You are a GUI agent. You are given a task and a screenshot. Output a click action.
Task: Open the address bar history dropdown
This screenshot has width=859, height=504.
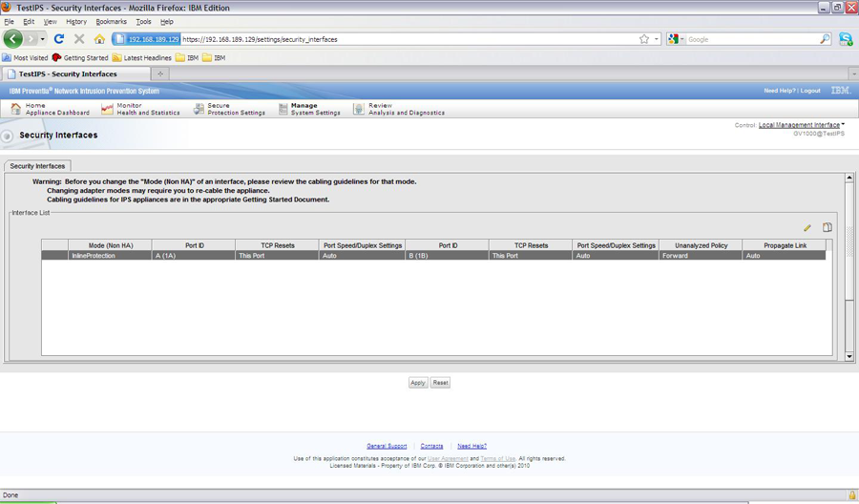[657, 39]
